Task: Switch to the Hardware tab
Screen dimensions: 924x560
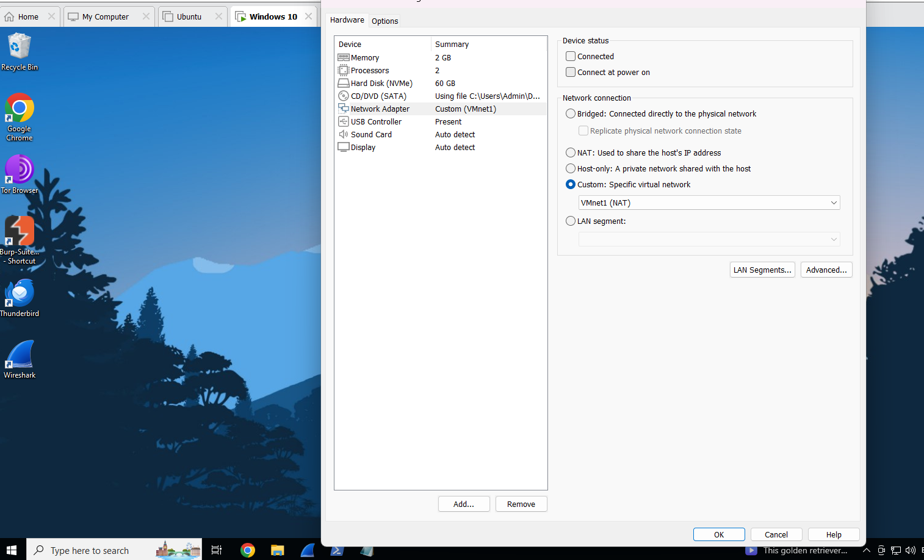Action: click(x=347, y=20)
